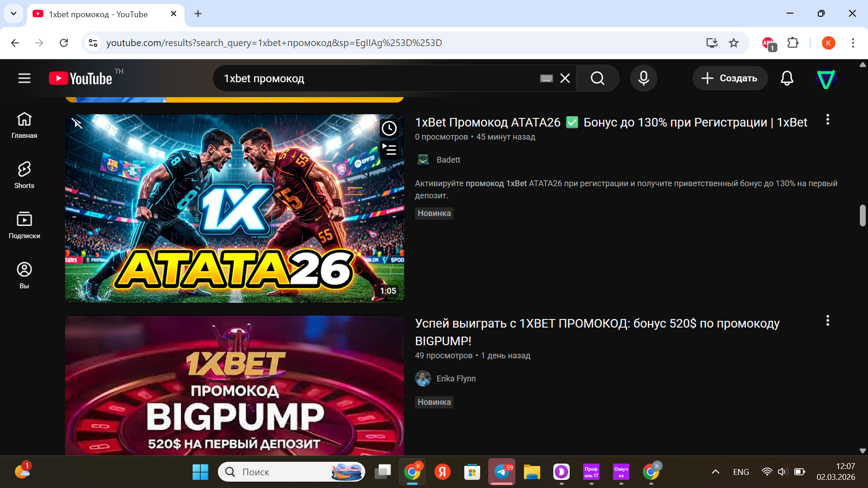
Task: Click the Создать button
Action: point(730,78)
